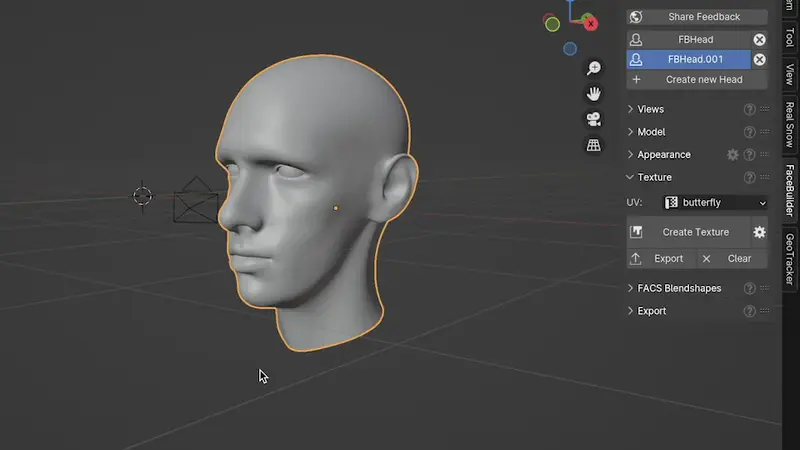Click the globe icon beside Share Feedback
The image size is (800, 450).
tap(636, 17)
